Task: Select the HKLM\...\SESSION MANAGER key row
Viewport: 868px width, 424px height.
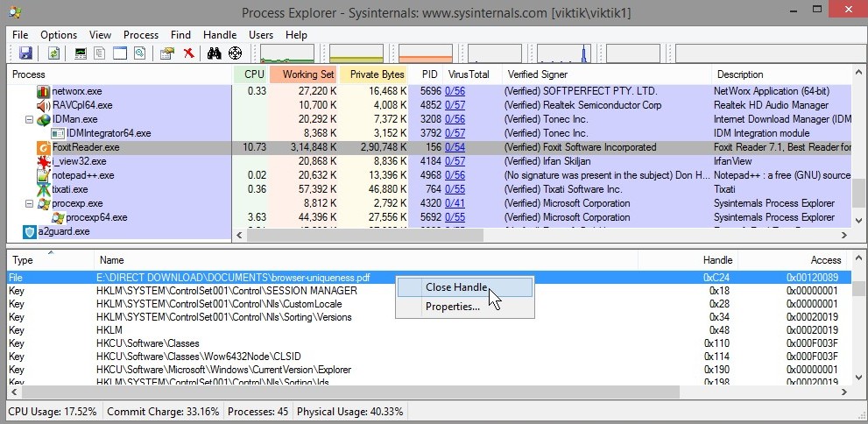Action: pos(429,291)
